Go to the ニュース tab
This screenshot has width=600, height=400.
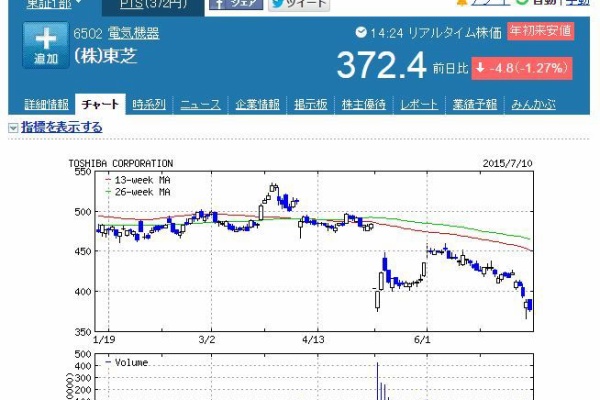point(201,104)
